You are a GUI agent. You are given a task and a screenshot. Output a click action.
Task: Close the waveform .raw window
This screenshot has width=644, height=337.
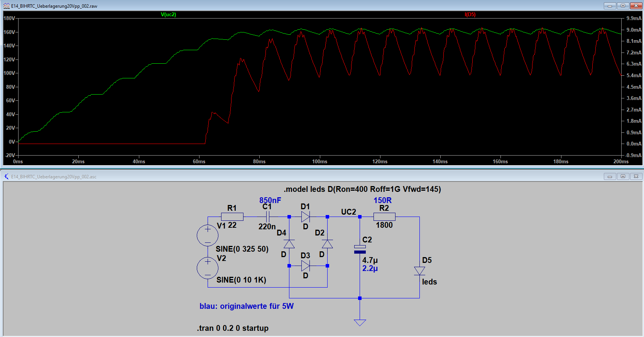pyautogui.click(x=636, y=6)
